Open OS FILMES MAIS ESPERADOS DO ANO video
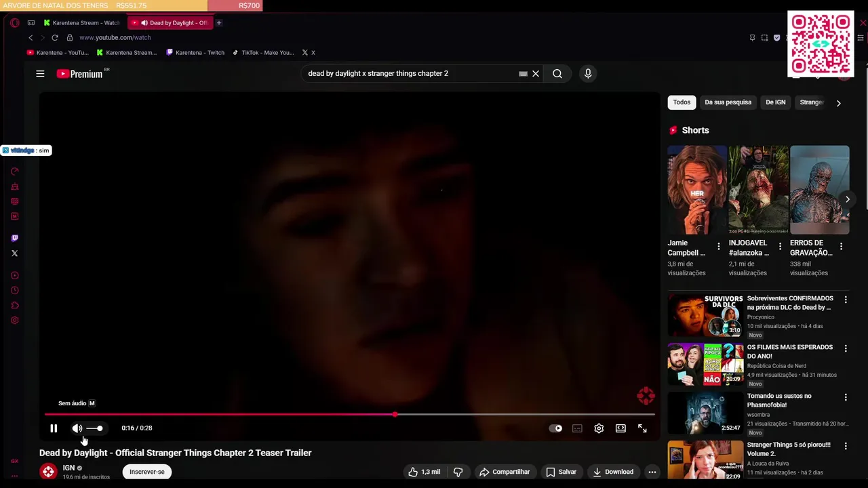Image resolution: width=868 pixels, height=488 pixels. pos(790,352)
